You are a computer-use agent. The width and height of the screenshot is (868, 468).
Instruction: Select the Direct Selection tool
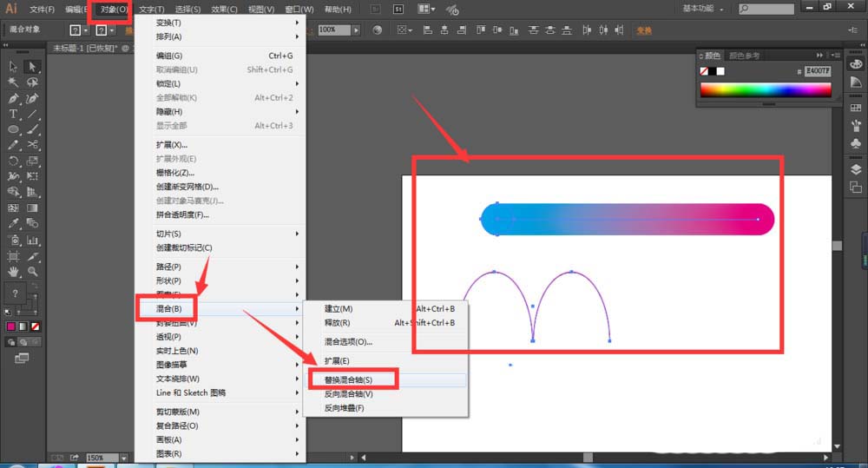(32, 67)
